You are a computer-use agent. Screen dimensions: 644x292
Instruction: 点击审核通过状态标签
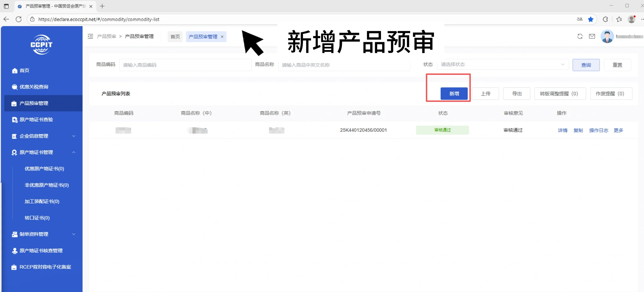click(442, 130)
